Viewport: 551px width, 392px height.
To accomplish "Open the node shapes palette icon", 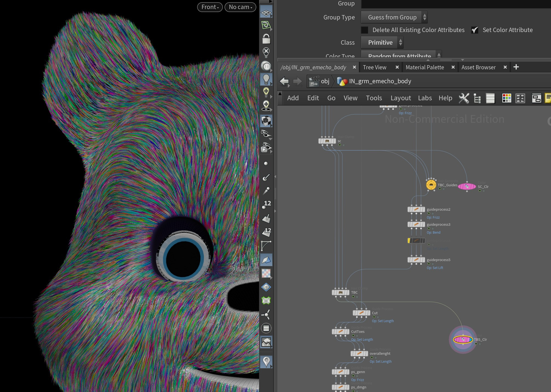I will [x=520, y=98].
